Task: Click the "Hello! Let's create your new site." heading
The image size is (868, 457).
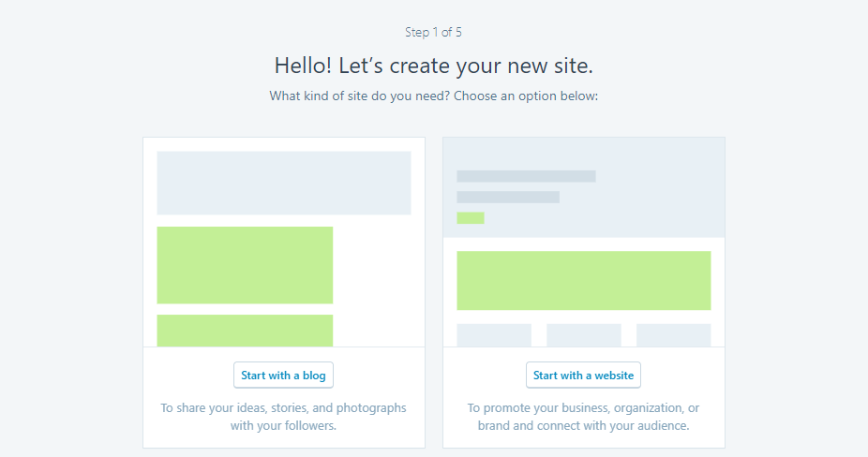Action: (433, 66)
